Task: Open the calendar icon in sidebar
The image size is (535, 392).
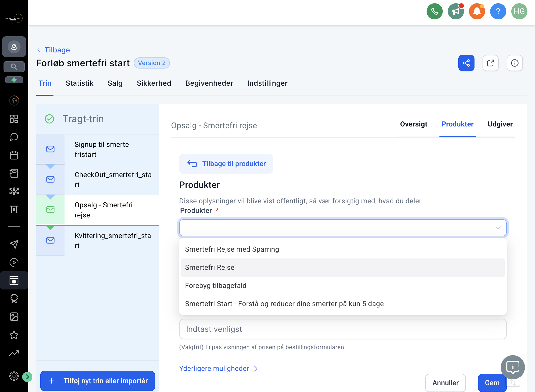Action: (x=14, y=155)
